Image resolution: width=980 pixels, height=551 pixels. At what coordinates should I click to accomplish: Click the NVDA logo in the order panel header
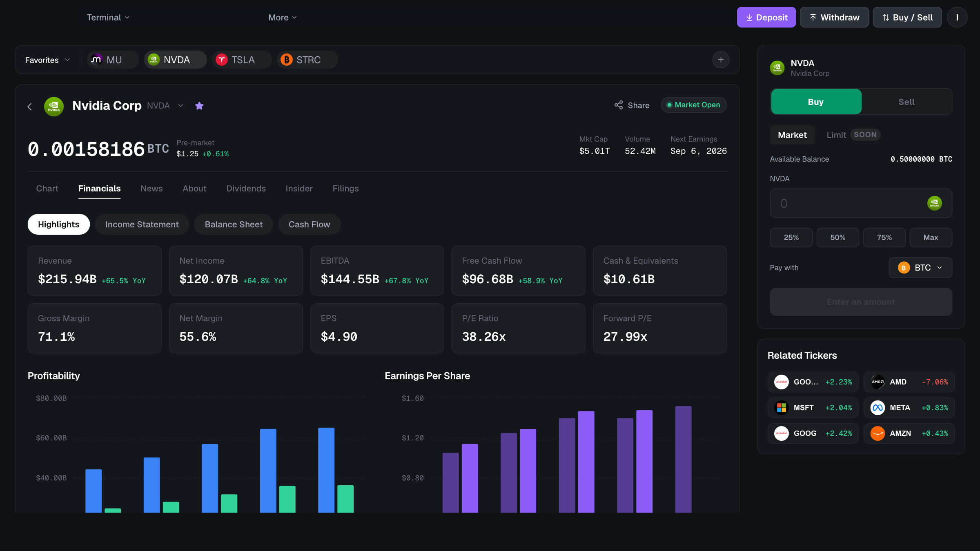(777, 68)
